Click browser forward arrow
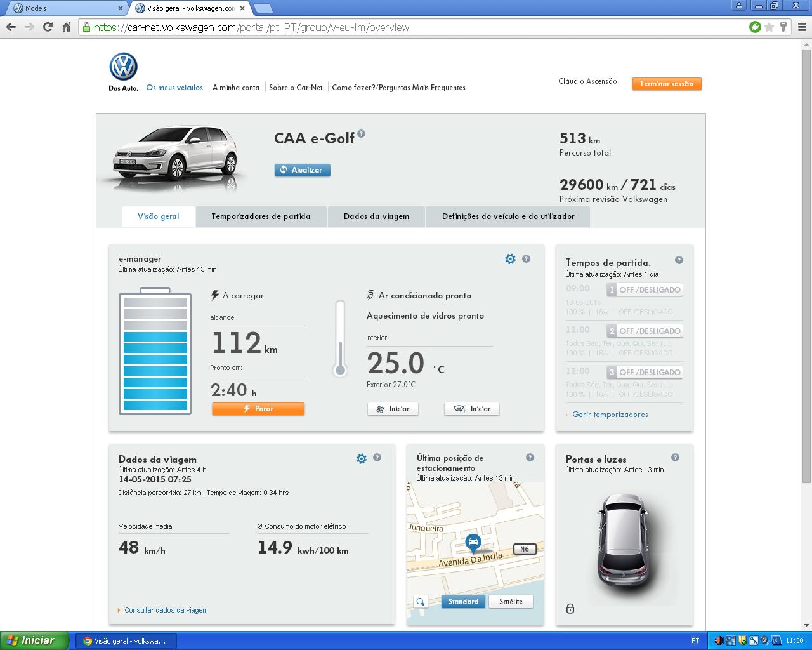 pos(29,27)
